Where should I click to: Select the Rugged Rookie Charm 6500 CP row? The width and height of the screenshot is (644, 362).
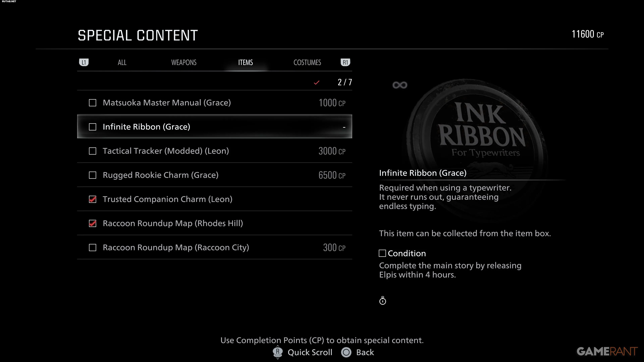(x=214, y=175)
